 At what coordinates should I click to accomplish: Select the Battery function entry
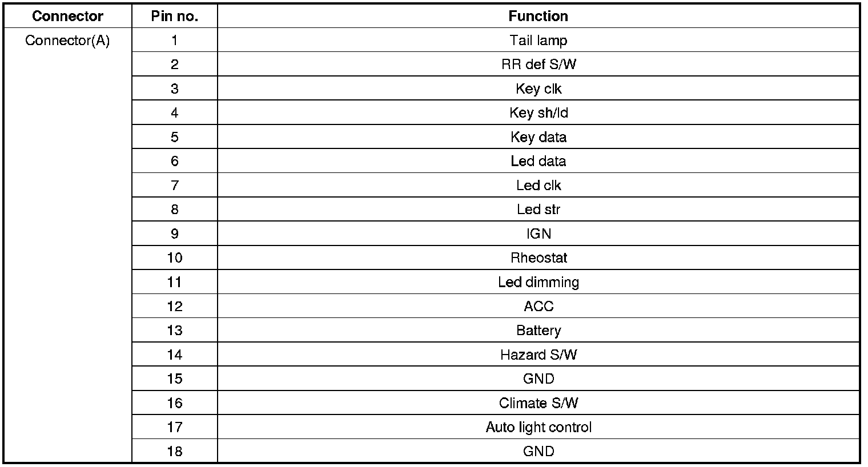click(538, 331)
